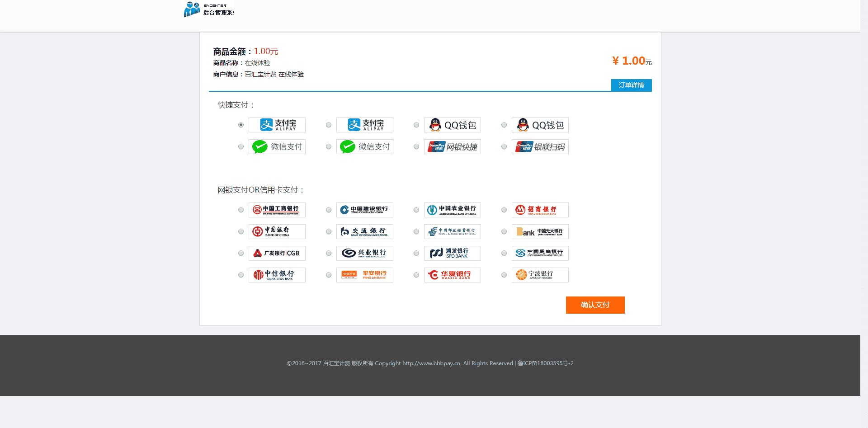The height and width of the screenshot is (428, 868).
Task: Click the 中国邮政储蓄银行 postal savings logo
Action: [453, 231]
